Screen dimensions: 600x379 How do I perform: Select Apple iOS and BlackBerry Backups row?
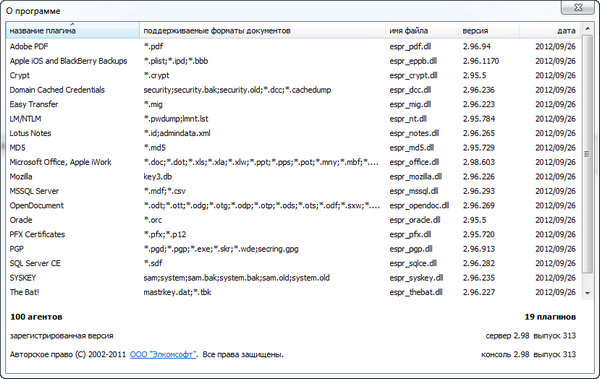[293, 61]
